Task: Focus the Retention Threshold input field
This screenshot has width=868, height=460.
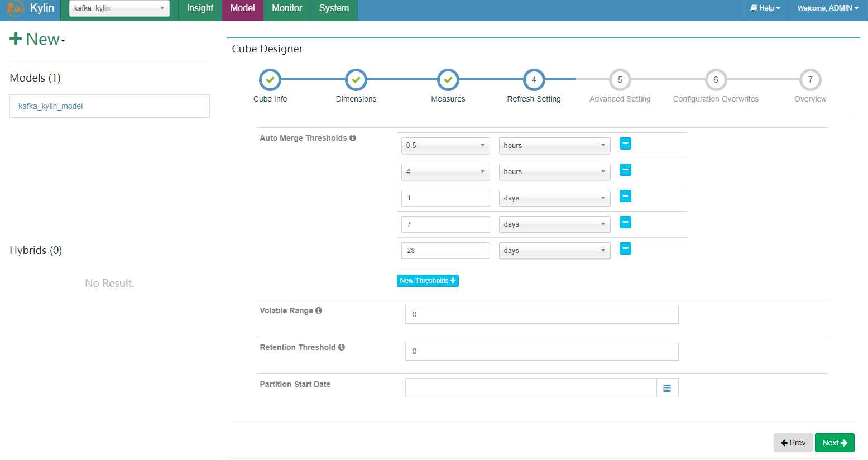Action: pyautogui.click(x=541, y=351)
